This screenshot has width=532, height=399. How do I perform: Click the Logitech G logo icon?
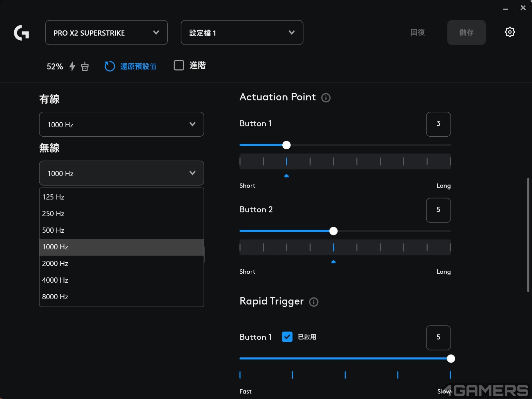21,33
